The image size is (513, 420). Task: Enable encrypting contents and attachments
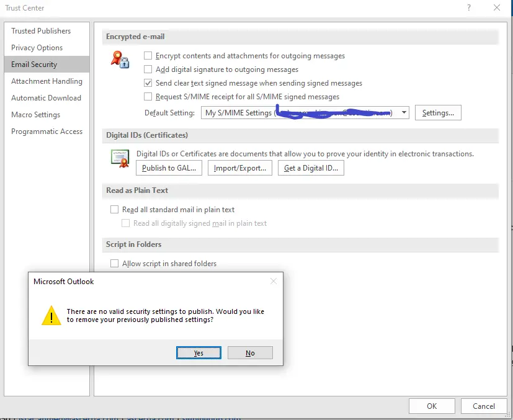click(148, 56)
